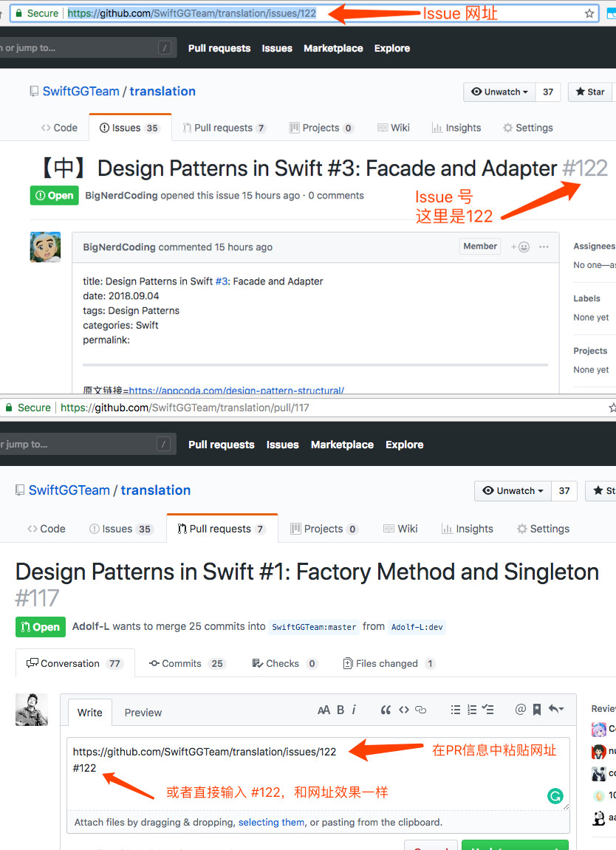
Task: Click Pull requests in the top GitHub nav bar
Action: click(219, 48)
